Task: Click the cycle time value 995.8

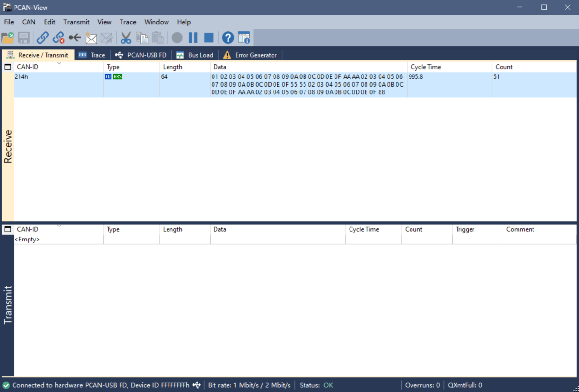Action: 416,77
